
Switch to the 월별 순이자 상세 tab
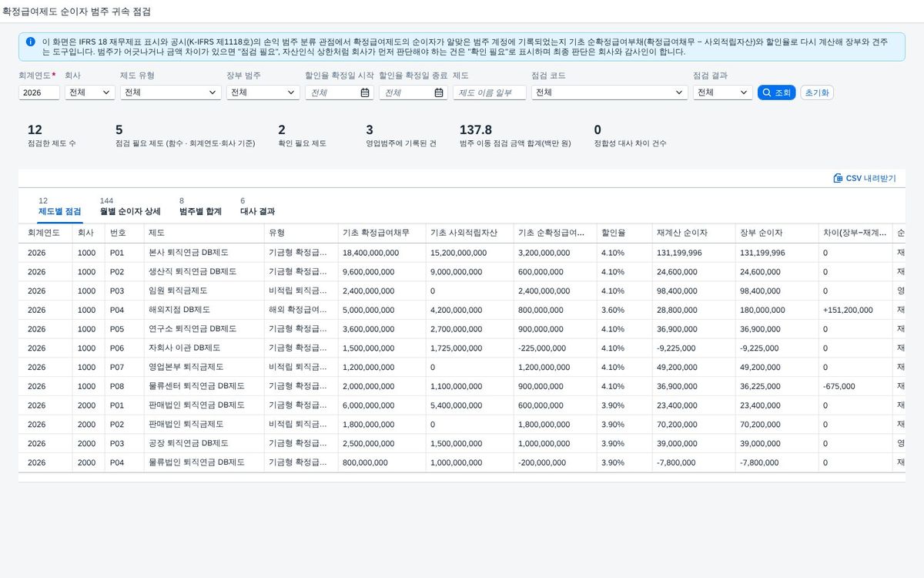click(130, 206)
